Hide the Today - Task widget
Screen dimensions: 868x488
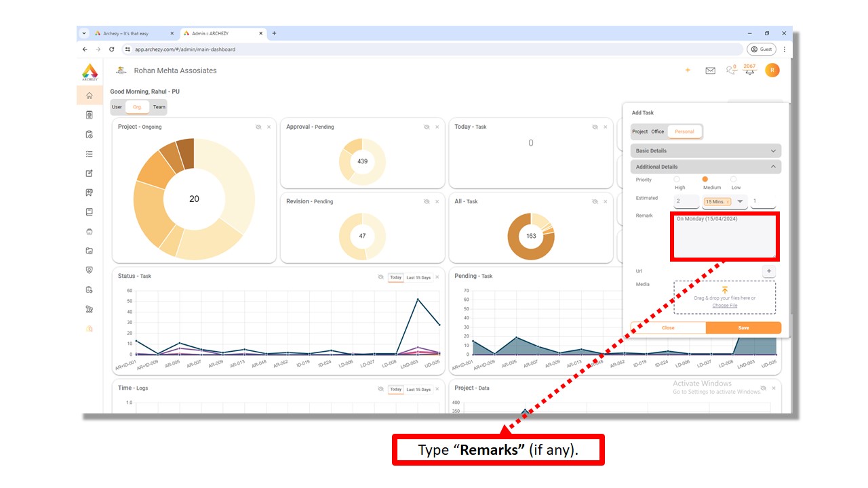point(595,127)
